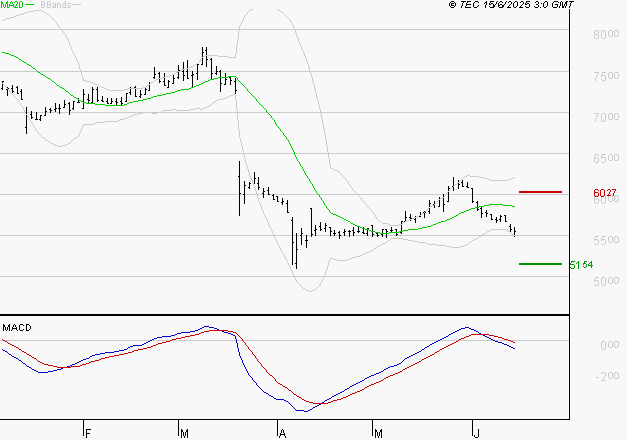Click the MA20 legend label
The width and height of the screenshot is (627, 440).
[x=12, y=5]
